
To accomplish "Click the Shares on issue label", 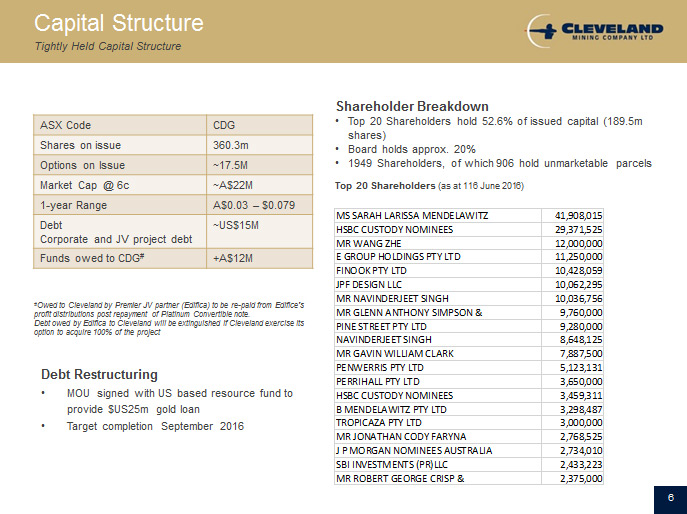I will pyautogui.click(x=81, y=145).
